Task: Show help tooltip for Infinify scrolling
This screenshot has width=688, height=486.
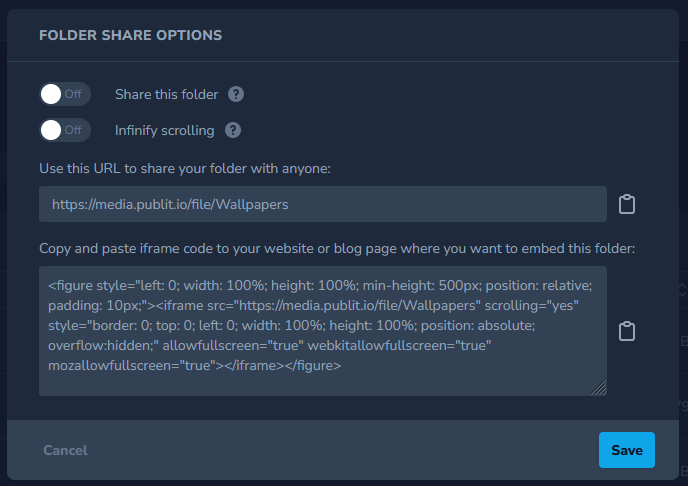Action: tap(233, 130)
